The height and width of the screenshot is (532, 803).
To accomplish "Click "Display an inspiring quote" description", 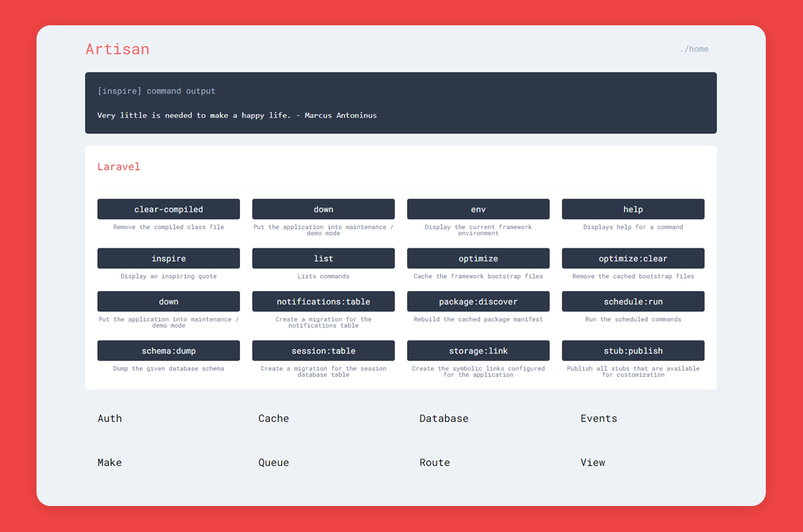I will [x=168, y=276].
